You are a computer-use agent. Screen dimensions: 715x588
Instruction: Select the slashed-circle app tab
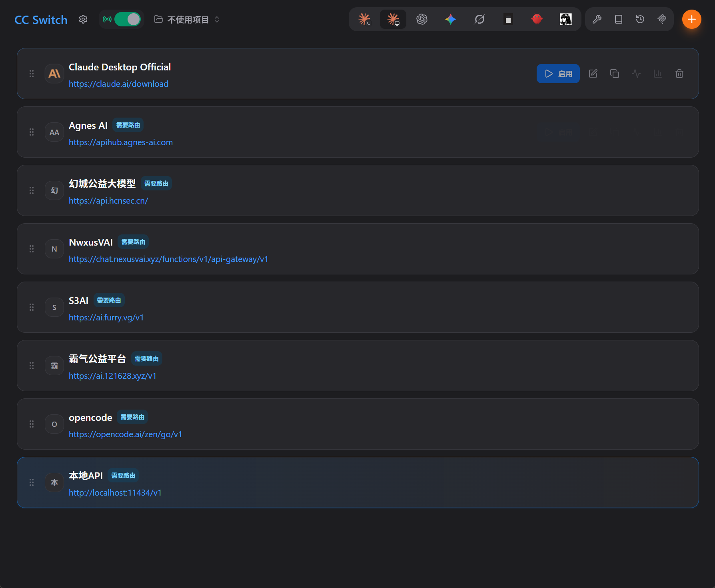tap(479, 19)
